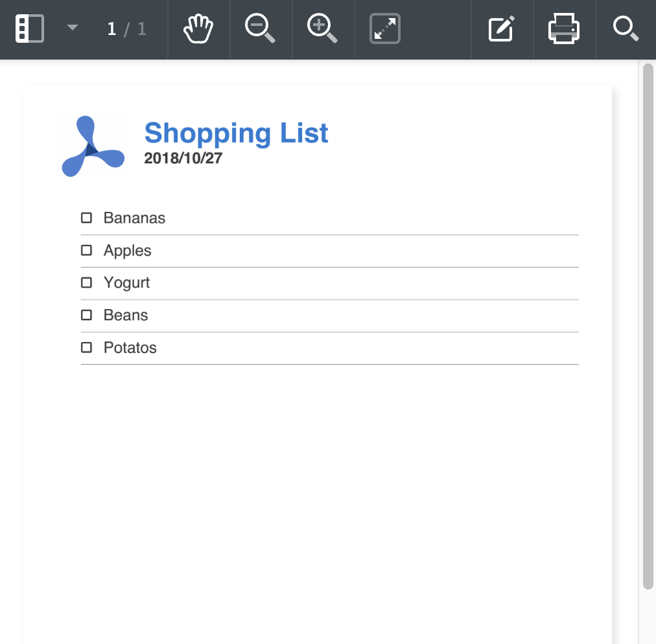
Task: Zoom out of the document
Action: [260, 28]
